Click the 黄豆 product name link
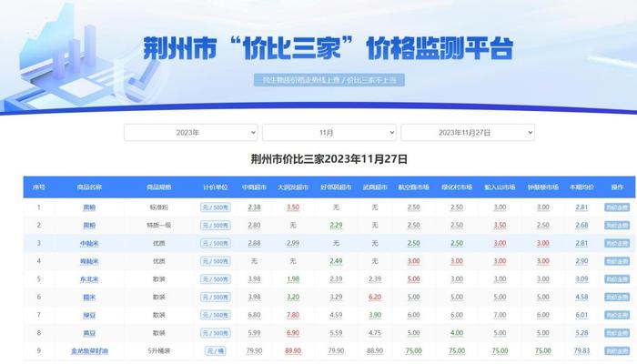 90,332
